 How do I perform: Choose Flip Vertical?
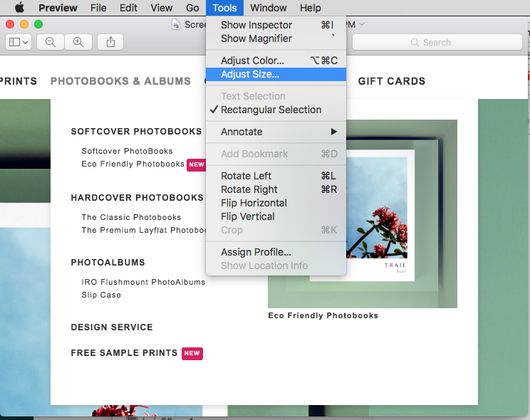276,216
